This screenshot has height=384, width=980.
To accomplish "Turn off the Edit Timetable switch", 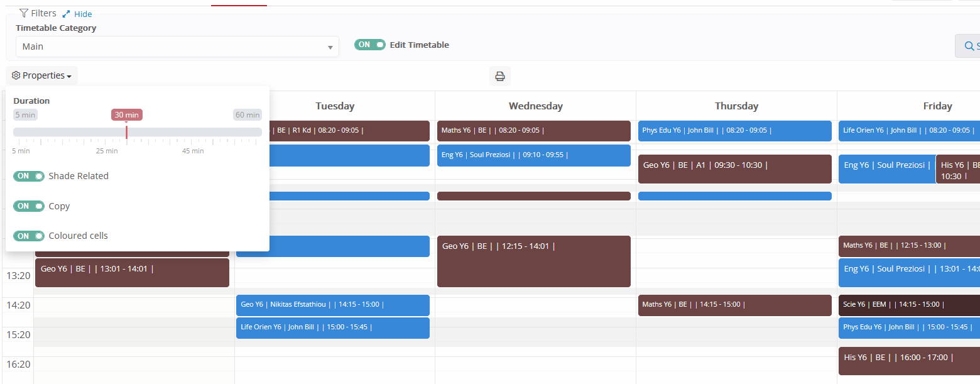I will click(370, 45).
